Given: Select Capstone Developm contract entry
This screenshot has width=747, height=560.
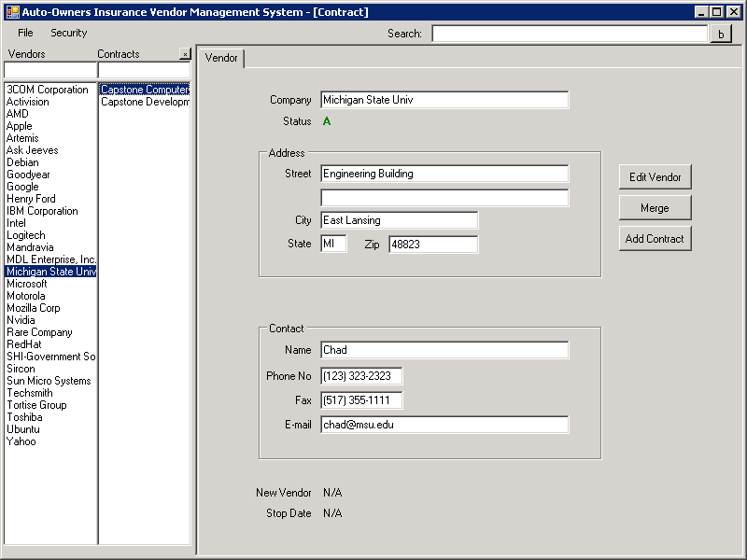Looking at the screenshot, I should click(145, 102).
